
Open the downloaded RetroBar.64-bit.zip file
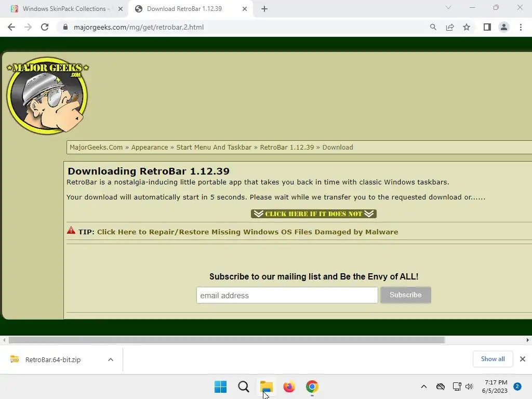[52, 360]
